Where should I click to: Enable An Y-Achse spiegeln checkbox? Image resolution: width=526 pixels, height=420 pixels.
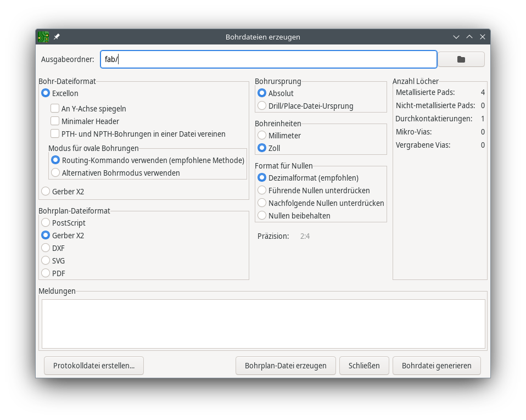tap(55, 109)
